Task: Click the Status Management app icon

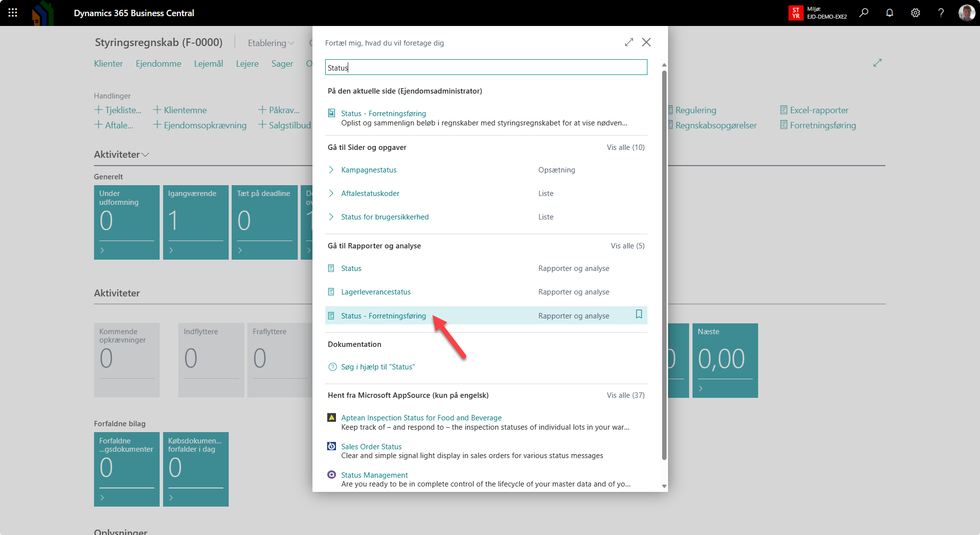Action: tap(332, 474)
